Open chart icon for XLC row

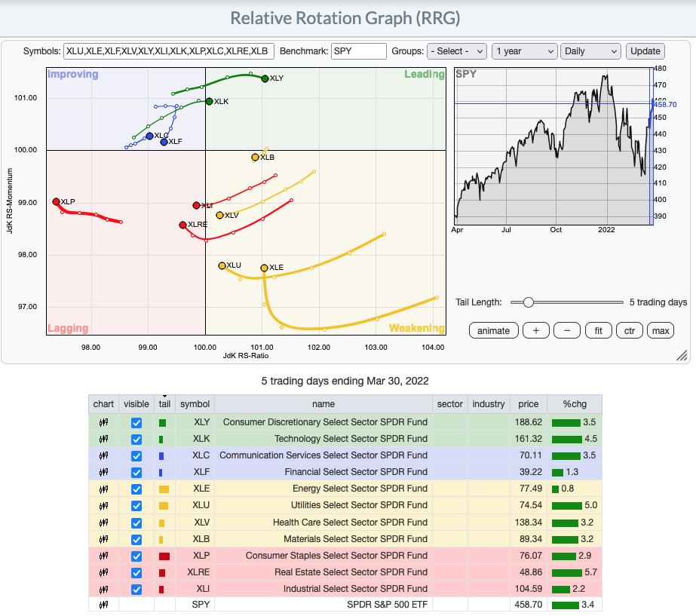(103, 455)
